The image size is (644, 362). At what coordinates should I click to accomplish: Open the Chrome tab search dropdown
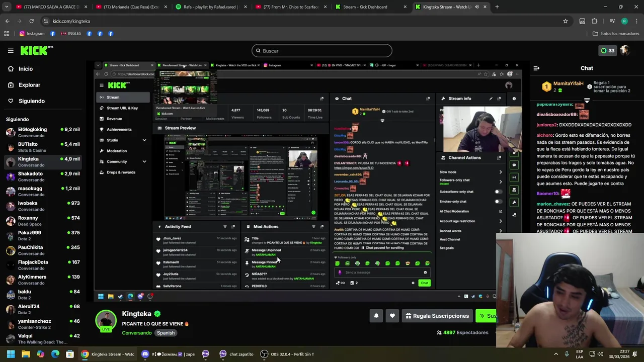pos(7,7)
